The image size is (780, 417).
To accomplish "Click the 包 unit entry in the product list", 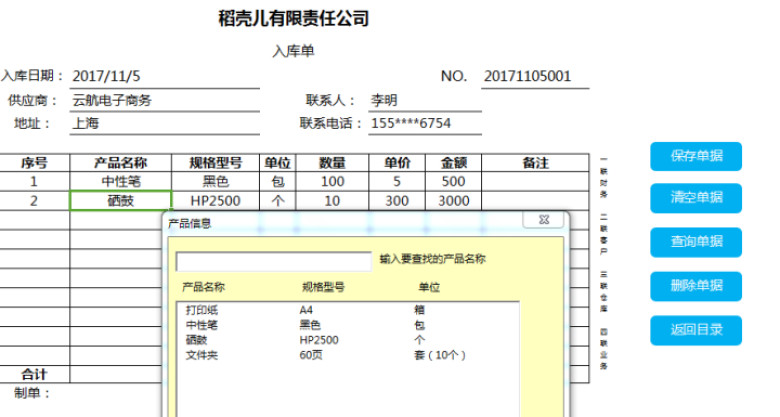I will 419,325.
